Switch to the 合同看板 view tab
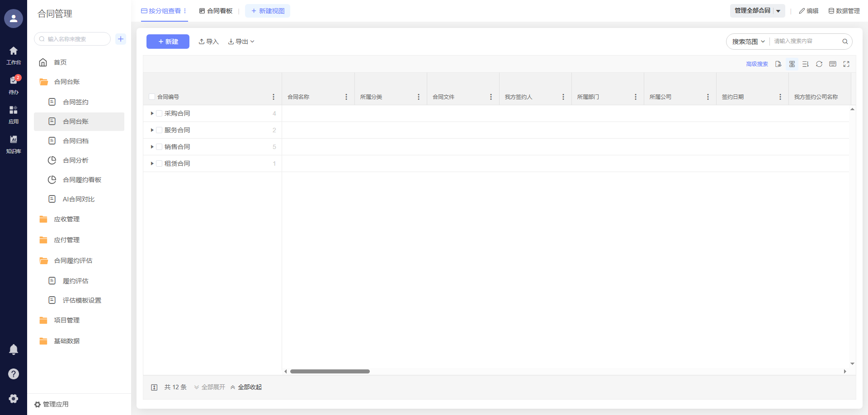 point(216,11)
